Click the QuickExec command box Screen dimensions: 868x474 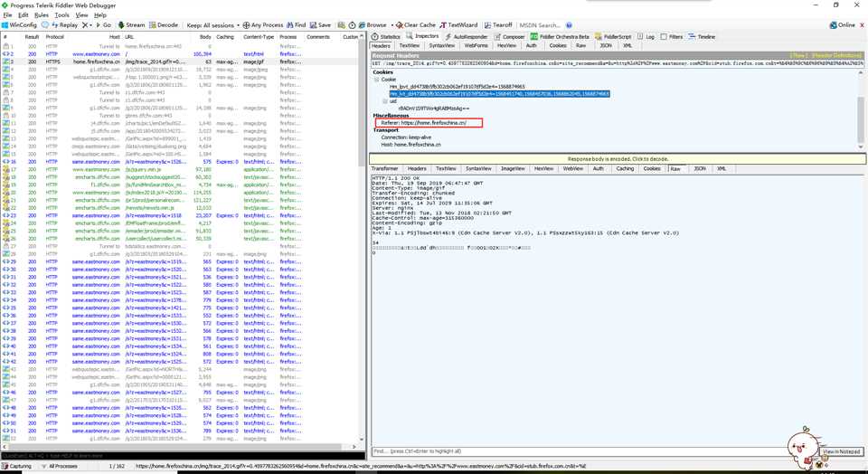tap(183, 456)
